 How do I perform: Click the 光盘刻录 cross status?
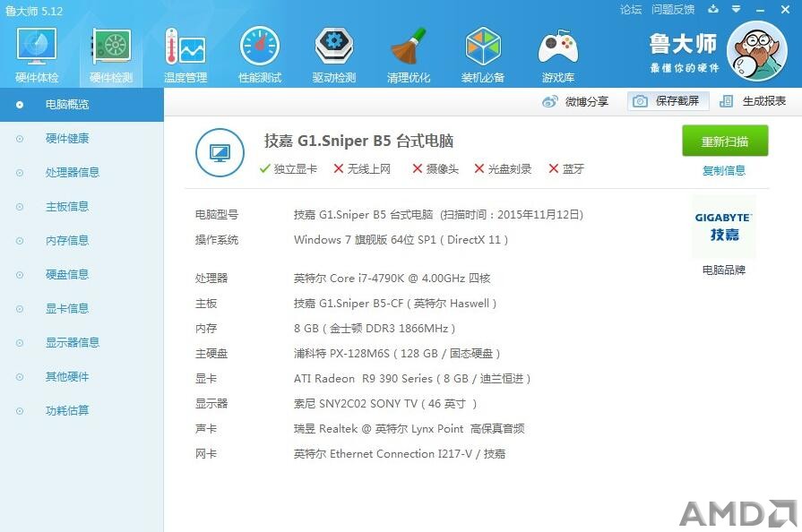pos(503,168)
